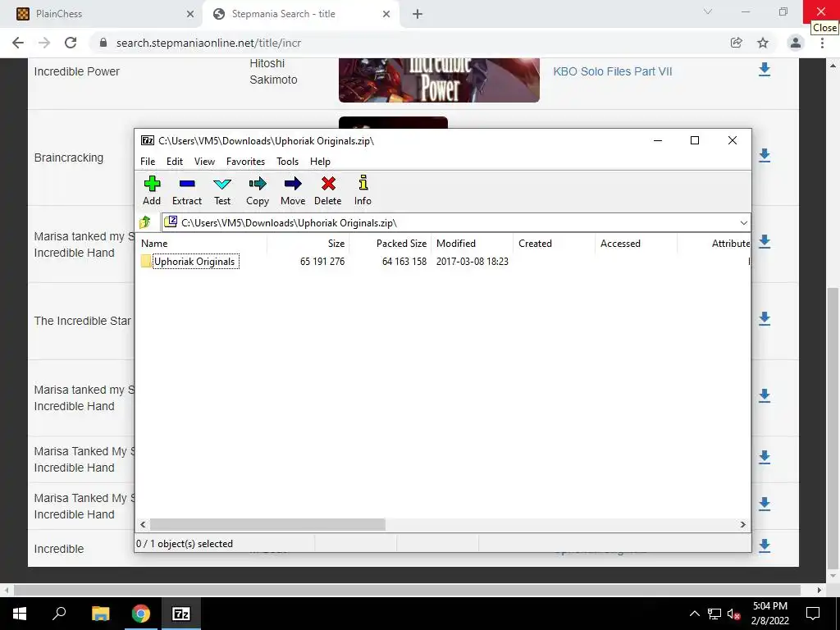Click the Hitoshi Sakimoto artist name
This screenshot has height=630, width=840.
click(273, 71)
